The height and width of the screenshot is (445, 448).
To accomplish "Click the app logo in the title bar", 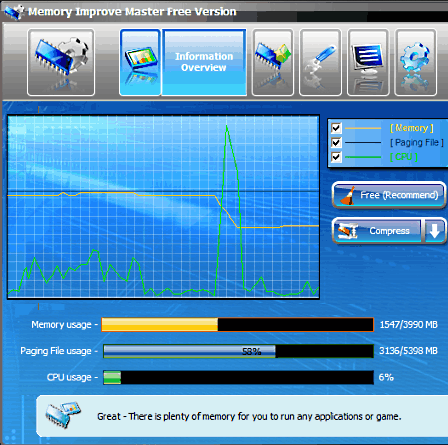I will point(14,12).
